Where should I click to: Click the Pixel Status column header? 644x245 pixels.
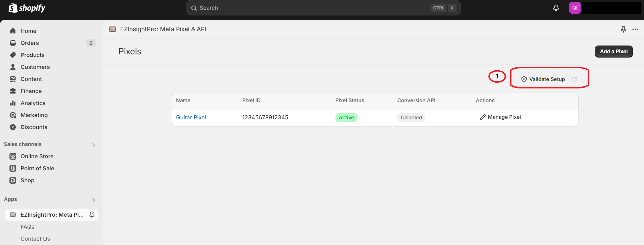(350, 100)
